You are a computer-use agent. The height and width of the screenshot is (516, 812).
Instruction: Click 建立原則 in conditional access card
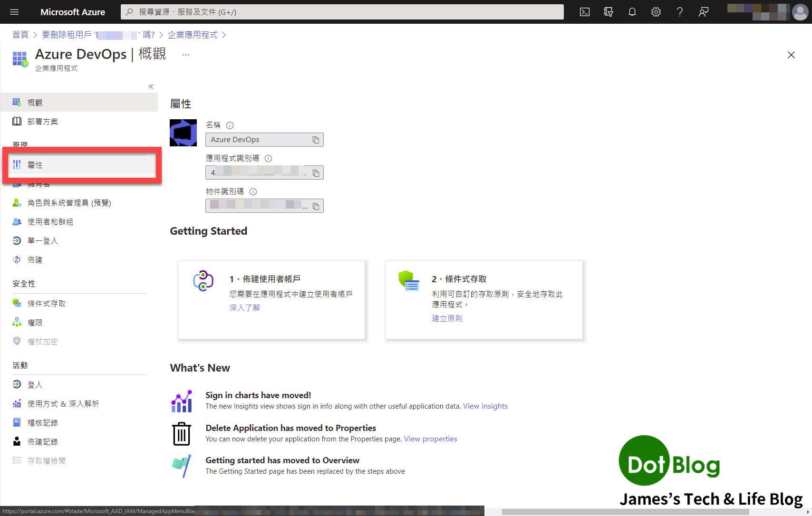[447, 318]
